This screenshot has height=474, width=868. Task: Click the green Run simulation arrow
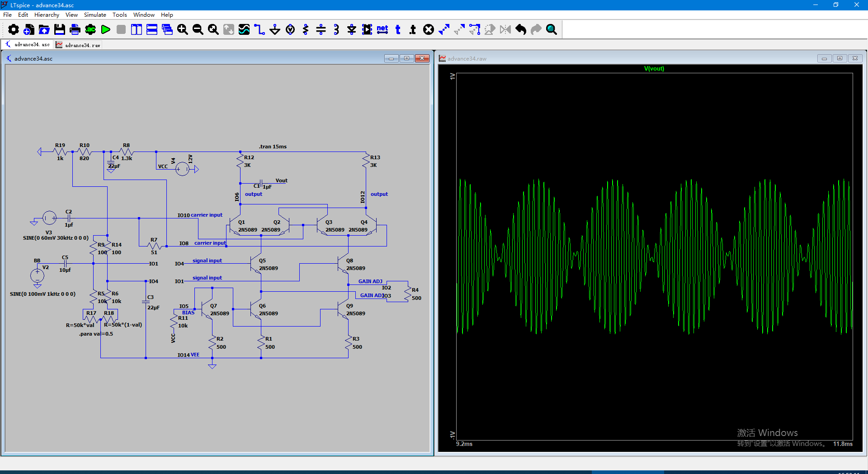click(x=106, y=30)
